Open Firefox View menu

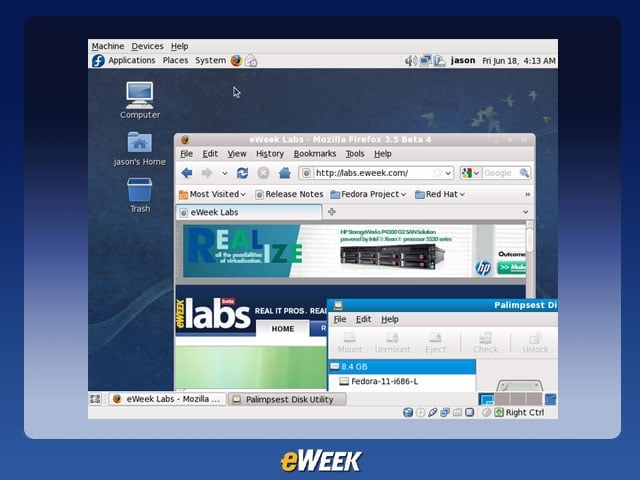tap(237, 154)
